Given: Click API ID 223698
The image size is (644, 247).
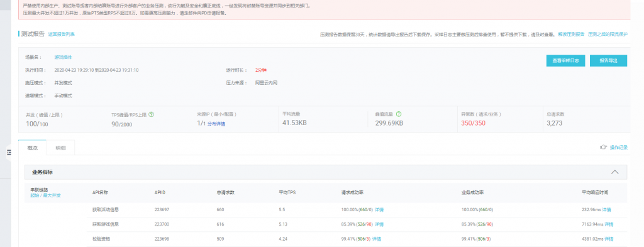Looking at the screenshot, I should click(162, 239).
